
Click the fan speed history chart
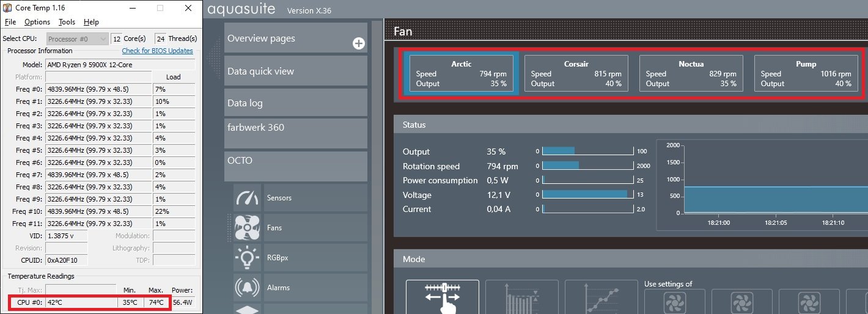[762, 184]
